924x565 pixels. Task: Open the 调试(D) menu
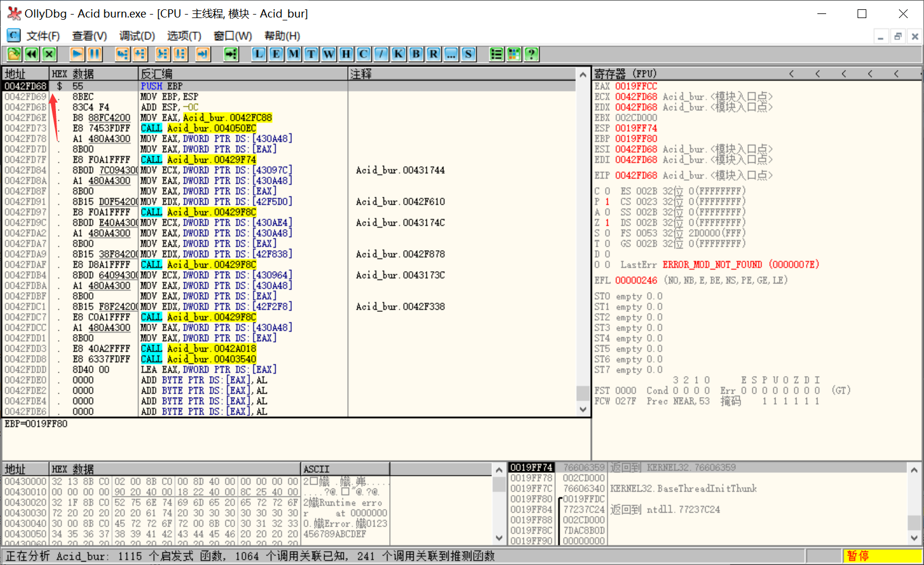(137, 36)
